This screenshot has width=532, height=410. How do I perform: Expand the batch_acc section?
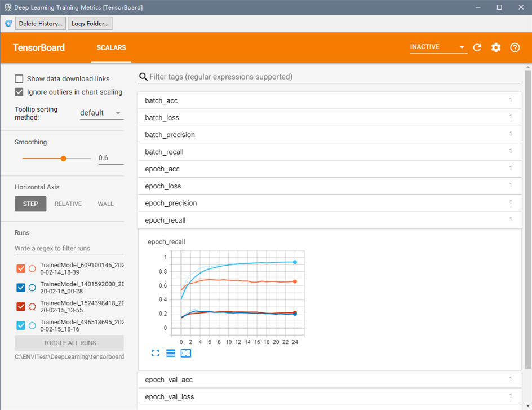pos(330,100)
